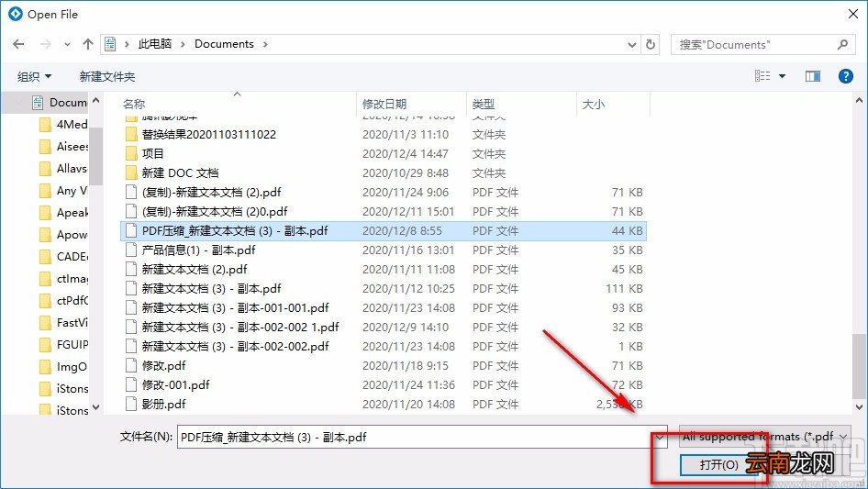Click the folder icon of 替换结果20201103111022
868x489 pixels.
tap(131, 134)
